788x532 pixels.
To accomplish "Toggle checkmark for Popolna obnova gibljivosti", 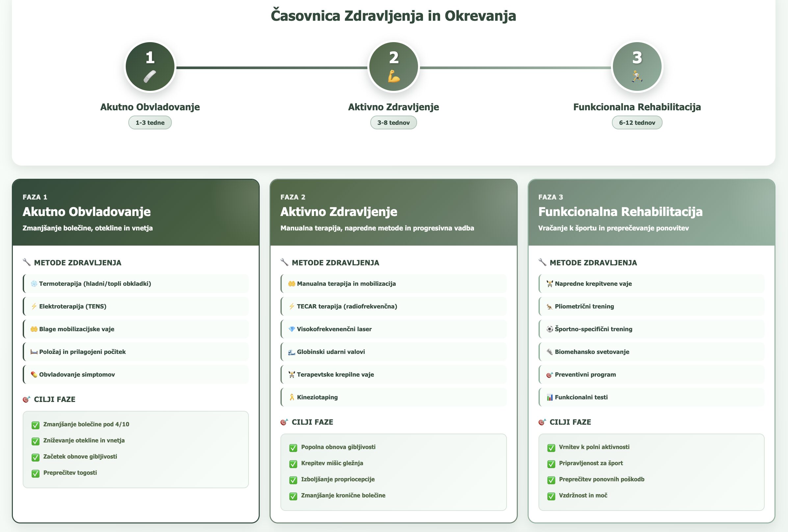I will (x=293, y=448).
